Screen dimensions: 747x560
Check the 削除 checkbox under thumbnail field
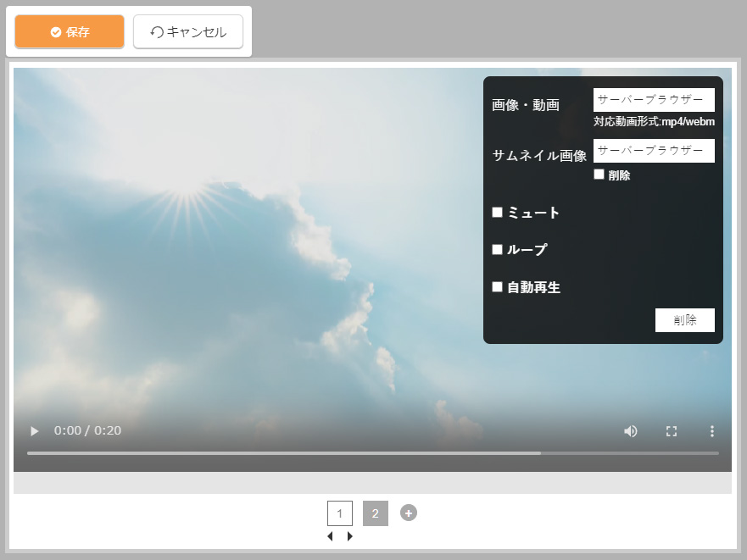599,175
